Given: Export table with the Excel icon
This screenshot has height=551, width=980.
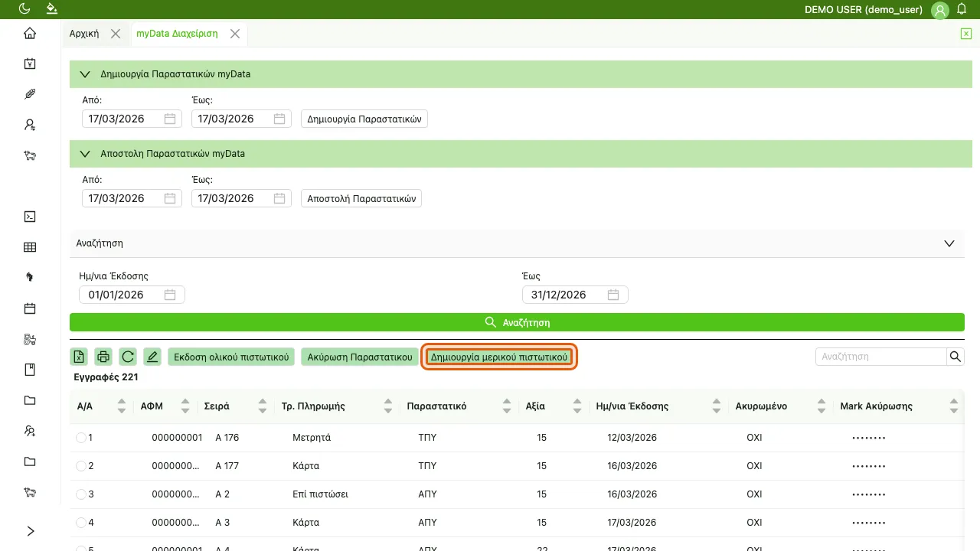Looking at the screenshot, I should (x=79, y=357).
